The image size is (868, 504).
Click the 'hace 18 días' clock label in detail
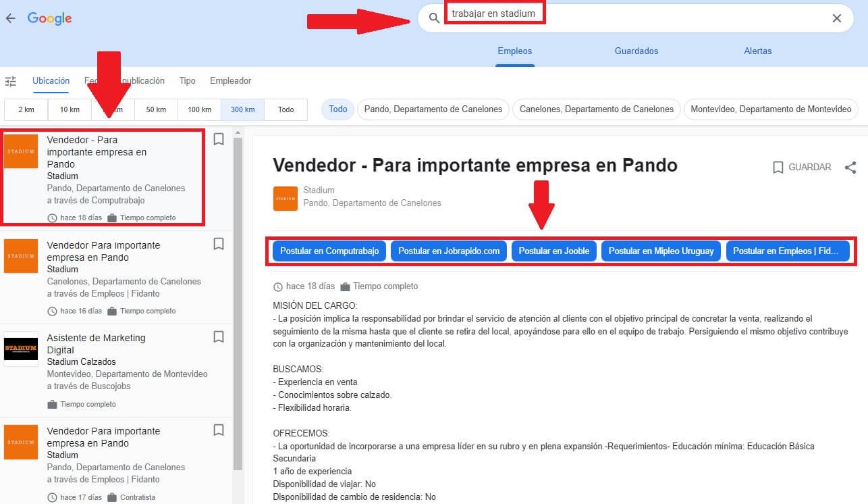pos(304,286)
